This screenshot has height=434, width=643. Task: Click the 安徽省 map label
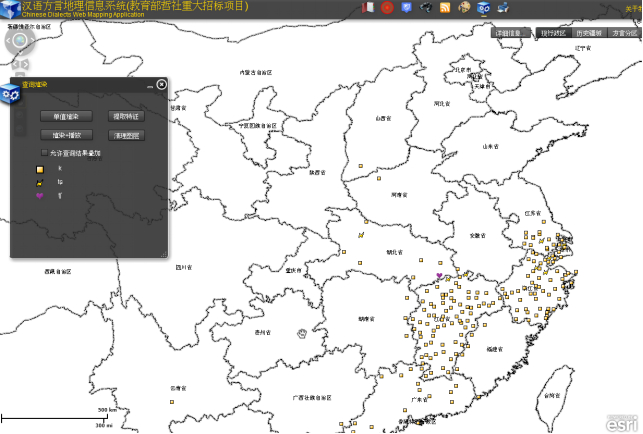coord(478,235)
